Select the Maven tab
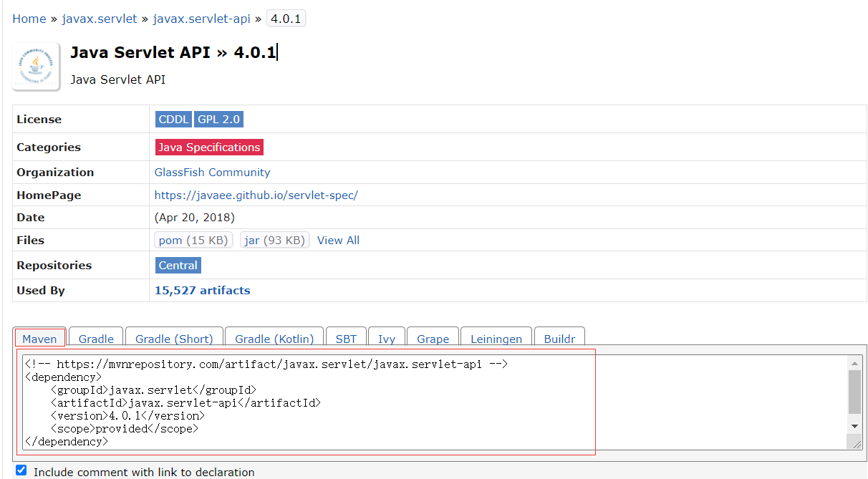The image size is (868, 479). (x=39, y=338)
